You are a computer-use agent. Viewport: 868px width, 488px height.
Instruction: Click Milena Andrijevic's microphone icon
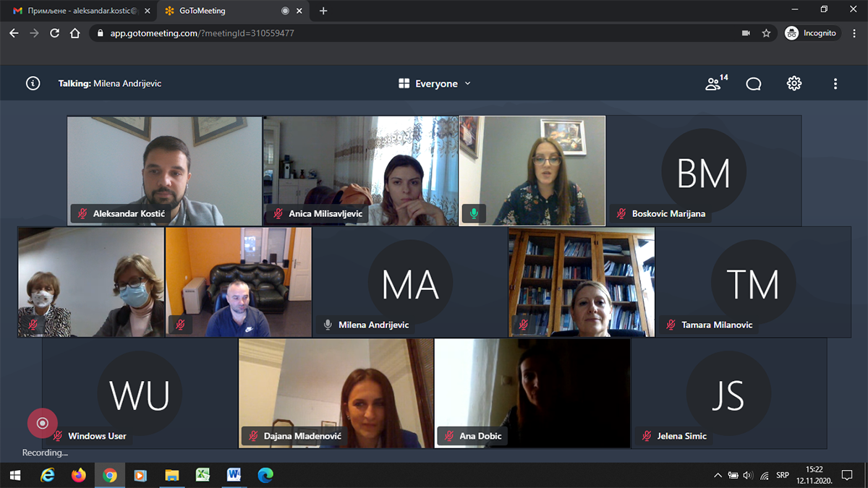(x=328, y=325)
